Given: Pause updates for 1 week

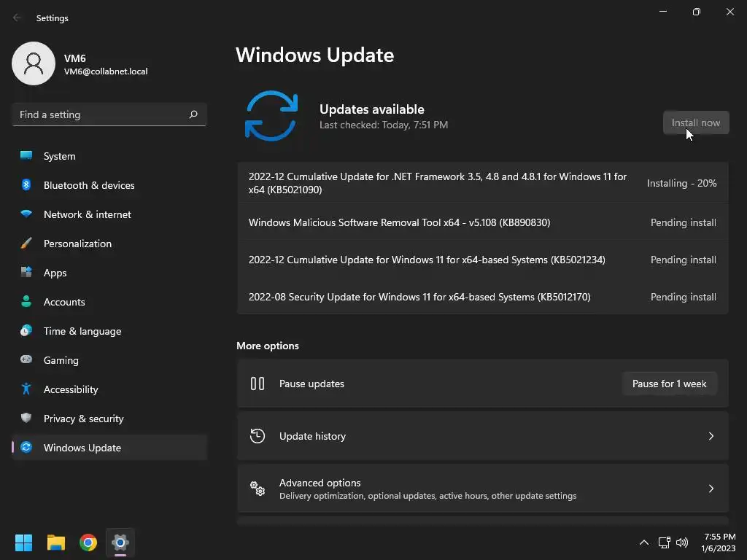Looking at the screenshot, I should (x=670, y=384).
